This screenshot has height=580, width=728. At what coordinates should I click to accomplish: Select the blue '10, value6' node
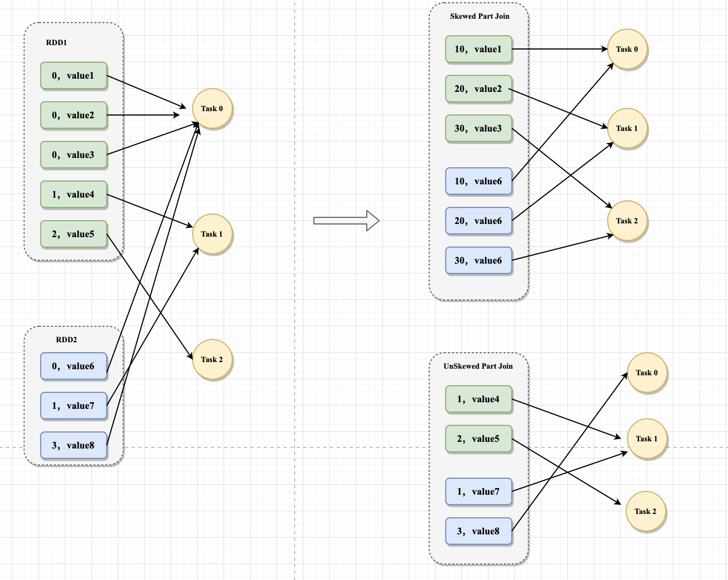tap(479, 181)
